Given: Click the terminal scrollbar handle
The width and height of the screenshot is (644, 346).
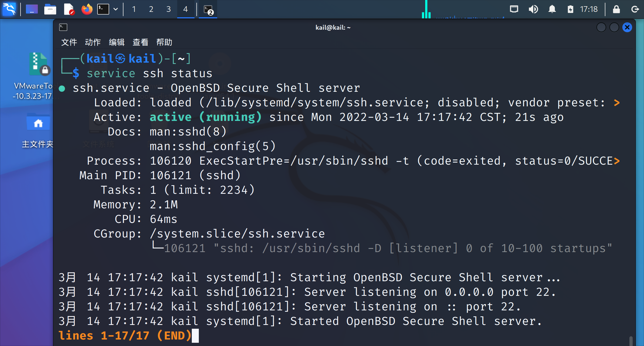Looking at the screenshot, I should click(631, 341).
